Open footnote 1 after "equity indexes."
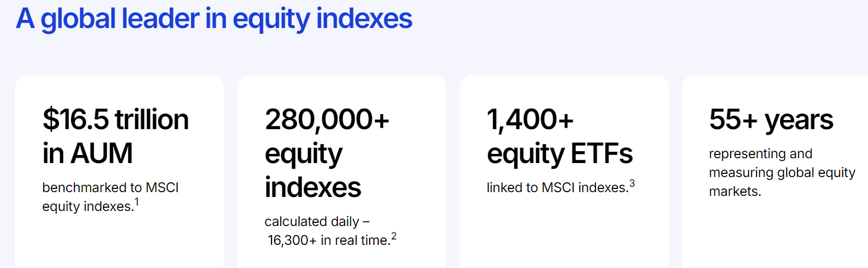Viewport: 868px width, 268px height. tap(137, 202)
